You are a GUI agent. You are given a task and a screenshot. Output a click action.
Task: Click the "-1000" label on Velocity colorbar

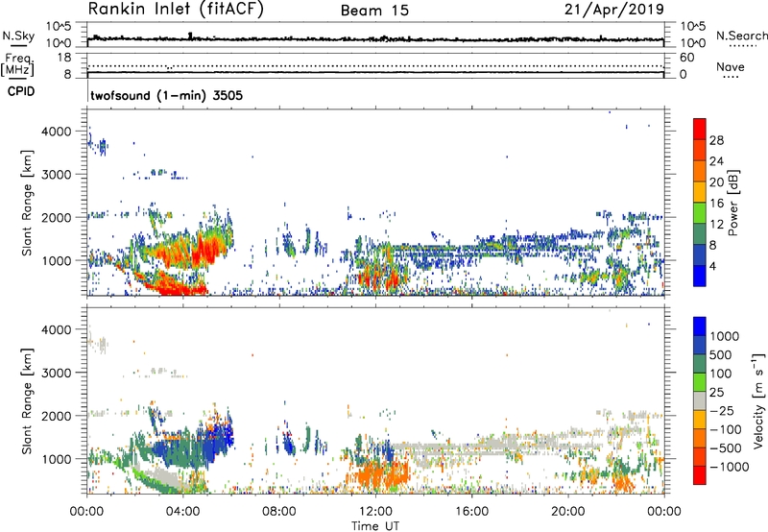(729, 467)
